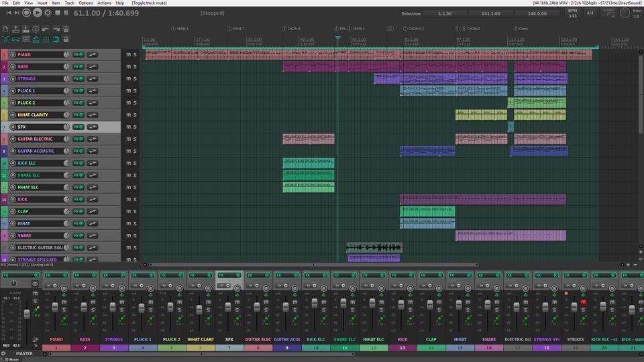Click the Play button in transport

(37, 13)
